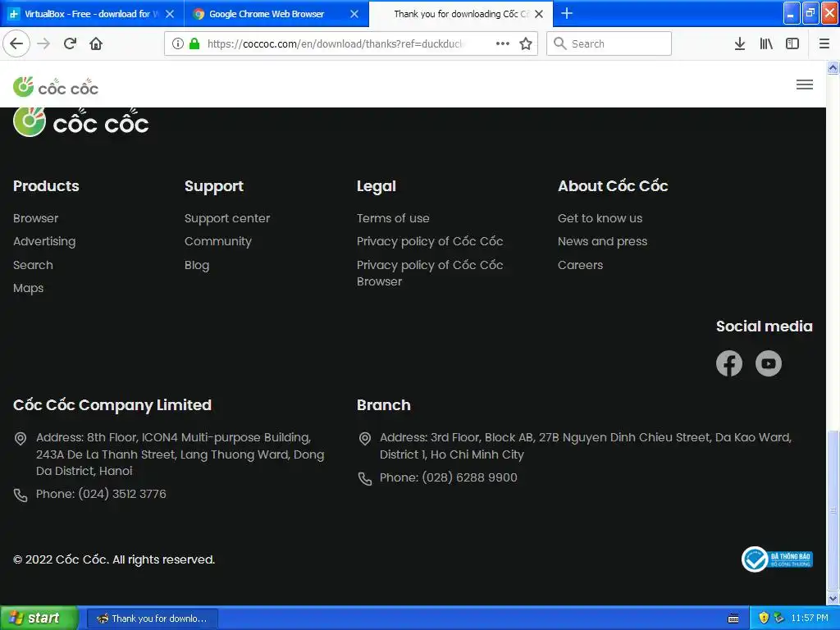Open the Careers link

click(580, 265)
